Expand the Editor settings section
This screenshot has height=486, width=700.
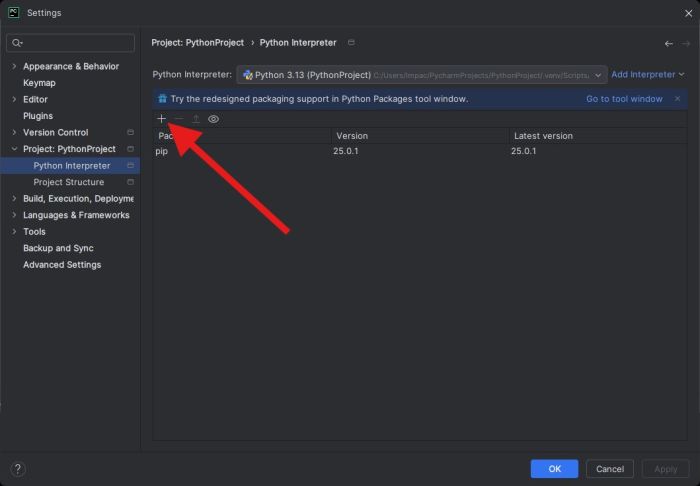coord(13,99)
